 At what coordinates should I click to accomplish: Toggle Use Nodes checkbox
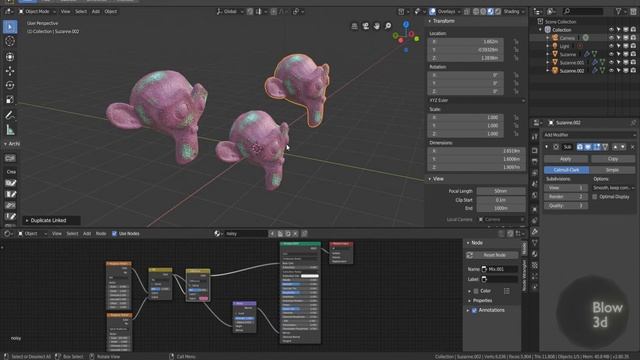(x=114, y=234)
